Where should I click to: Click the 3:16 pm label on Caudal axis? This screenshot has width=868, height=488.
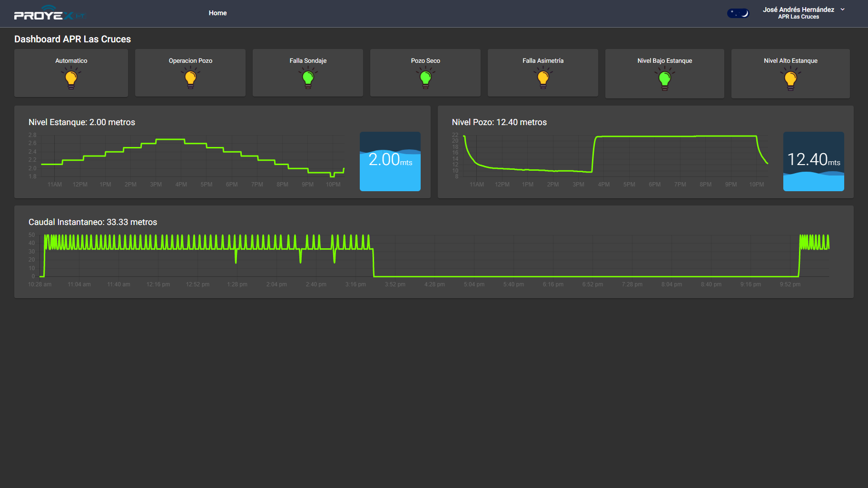pyautogui.click(x=355, y=284)
